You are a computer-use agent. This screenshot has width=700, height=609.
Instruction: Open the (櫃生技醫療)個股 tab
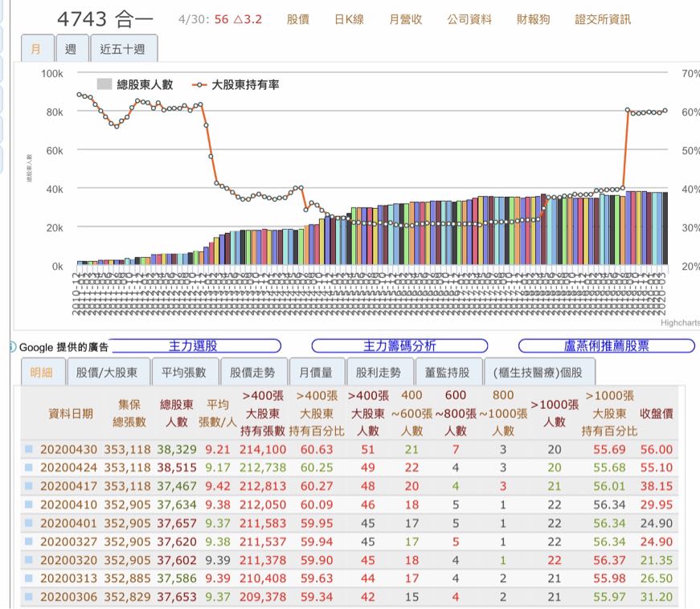point(540,372)
